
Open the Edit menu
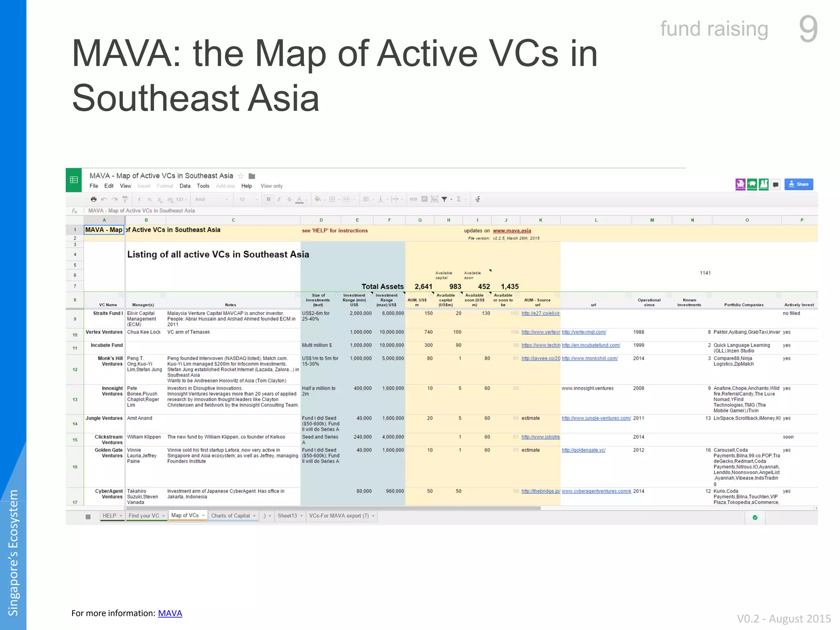109,186
